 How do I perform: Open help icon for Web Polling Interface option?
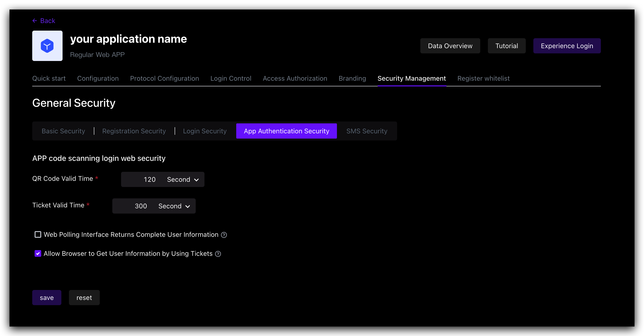click(x=224, y=235)
